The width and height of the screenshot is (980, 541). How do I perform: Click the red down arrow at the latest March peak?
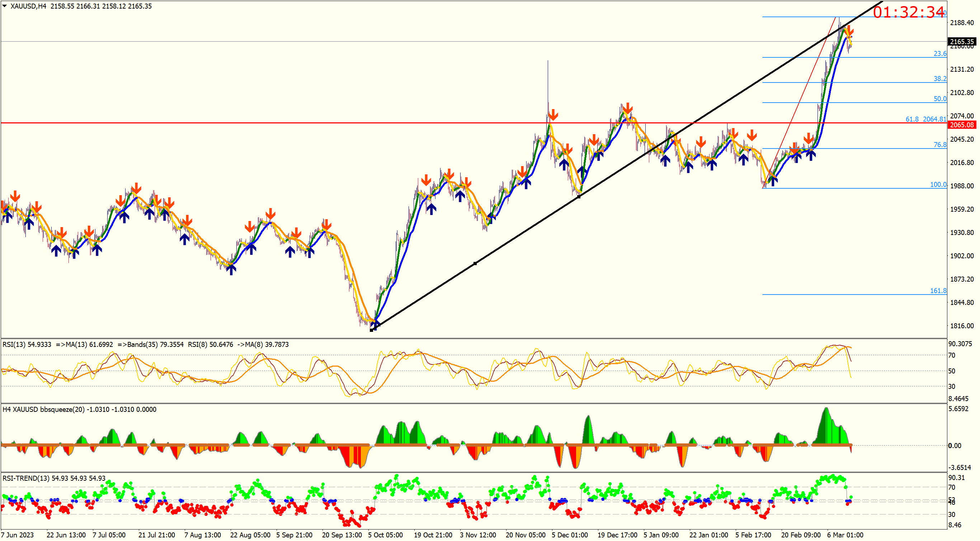click(849, 30)
